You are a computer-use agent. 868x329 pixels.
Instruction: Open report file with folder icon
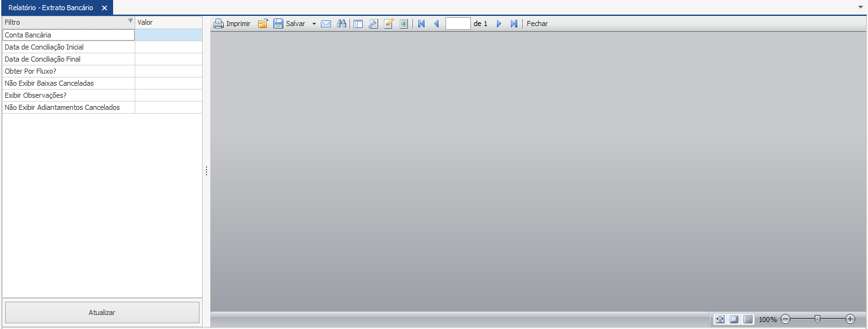tap(262, 23)
